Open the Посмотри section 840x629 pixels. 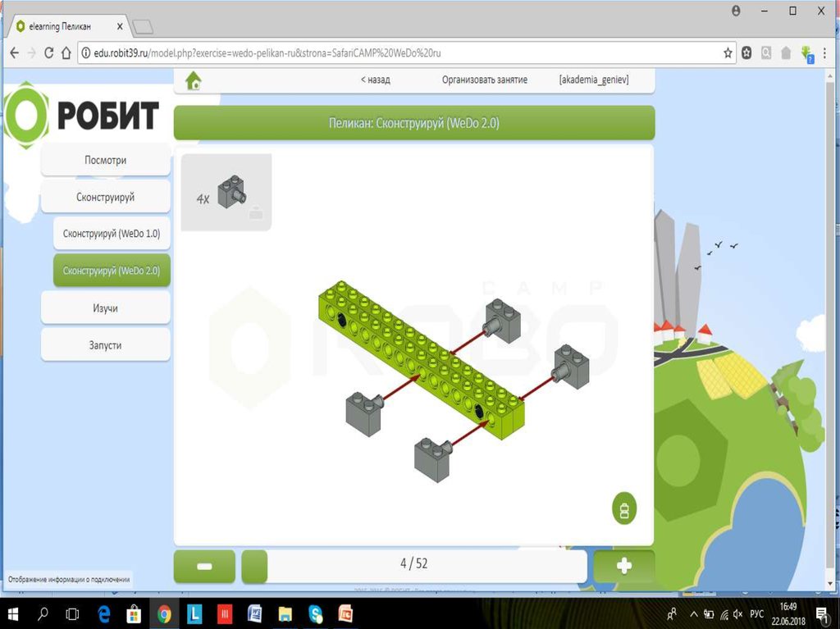(106, 160)
